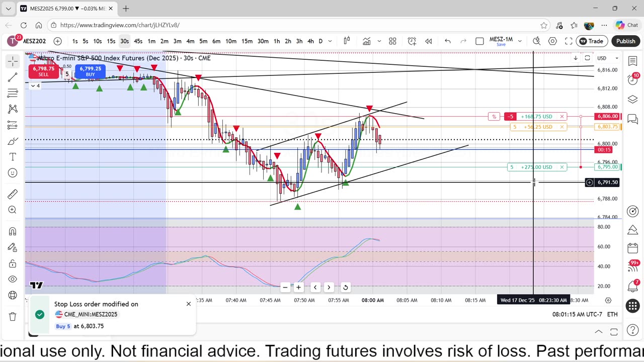Open the chats panel in sidebar

(x=632, y=119)
